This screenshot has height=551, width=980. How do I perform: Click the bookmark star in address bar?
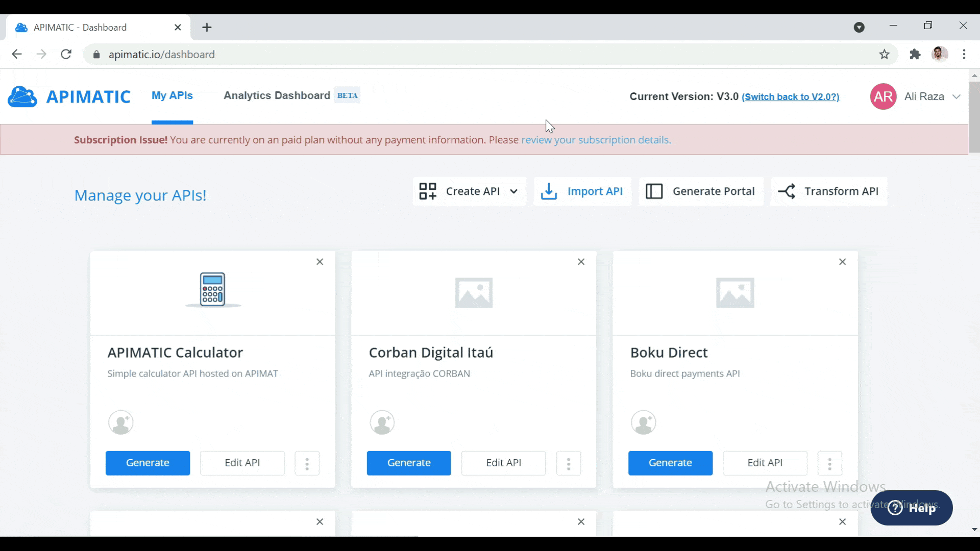coord(885,54)
